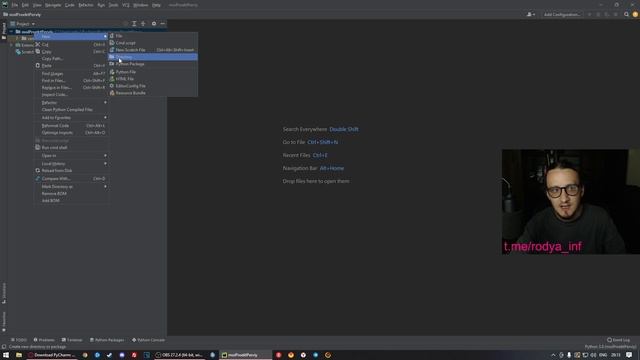The image size is (640, 360).
Task: Select Resource Bundle in New submenu
Action: 153,93
